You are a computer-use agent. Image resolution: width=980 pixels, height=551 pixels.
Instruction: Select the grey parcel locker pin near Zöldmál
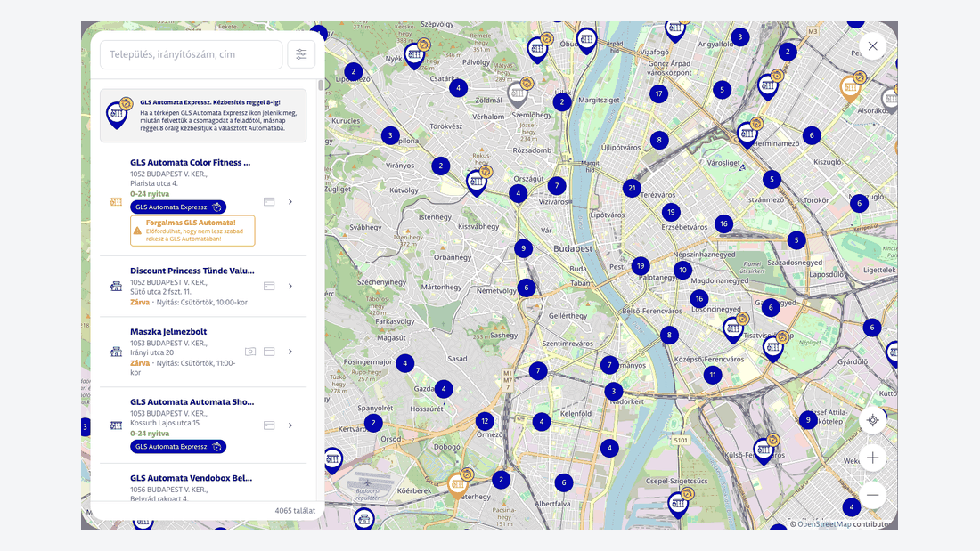(x=519, y=93)
